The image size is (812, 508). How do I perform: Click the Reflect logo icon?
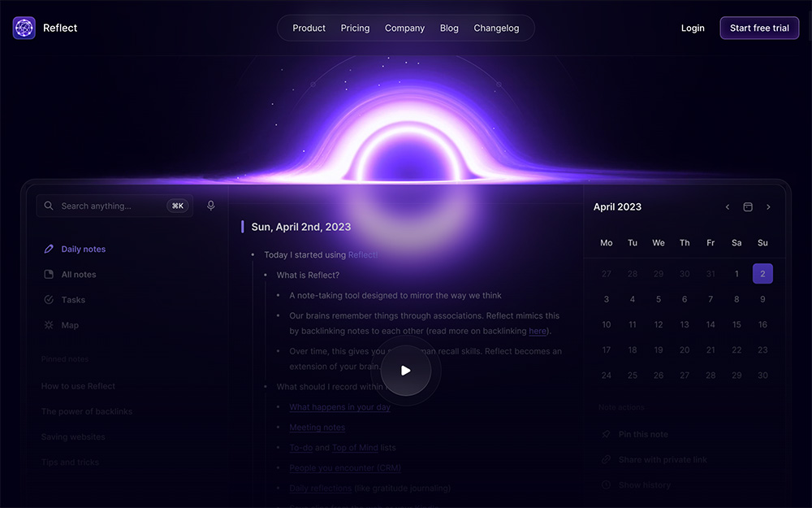(x=24, y=28)
